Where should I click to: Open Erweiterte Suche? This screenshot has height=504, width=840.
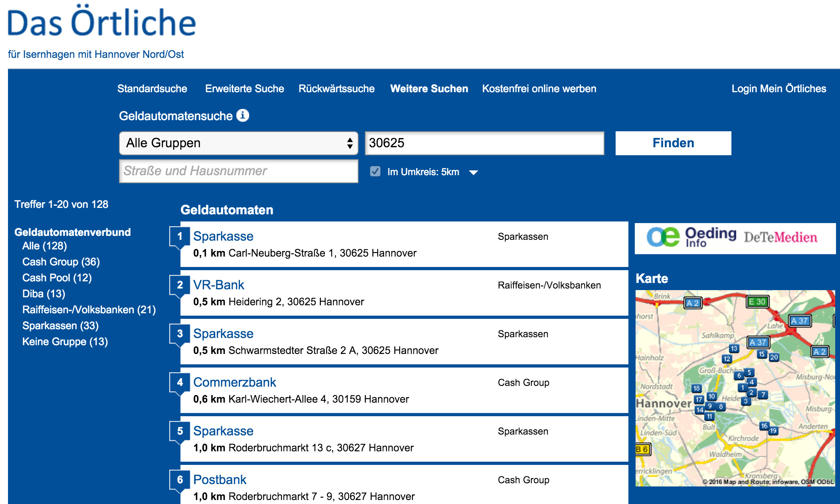(x=244, y=89)
